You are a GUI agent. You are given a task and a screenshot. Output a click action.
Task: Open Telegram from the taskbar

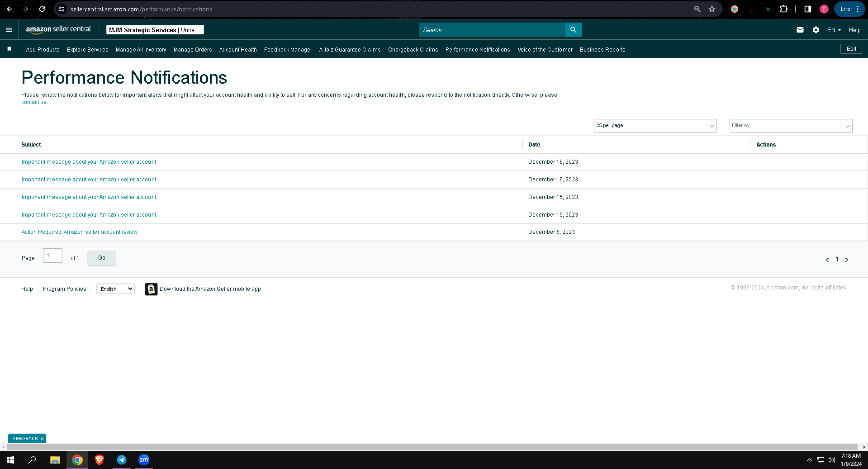[122, 460]
